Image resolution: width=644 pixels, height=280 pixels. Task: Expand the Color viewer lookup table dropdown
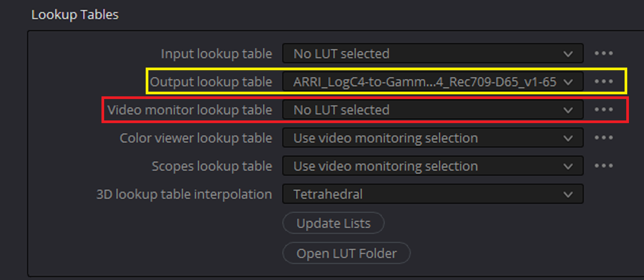433,138
